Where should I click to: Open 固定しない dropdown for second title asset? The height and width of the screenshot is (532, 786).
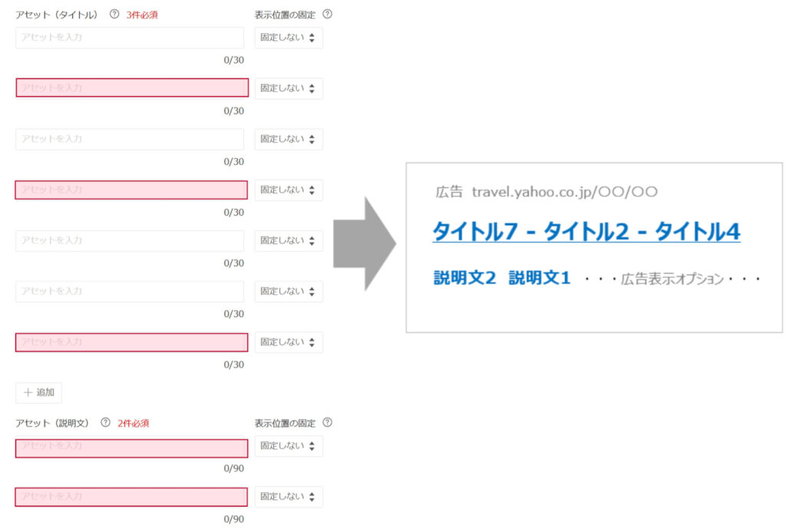[x=289, y=88]
